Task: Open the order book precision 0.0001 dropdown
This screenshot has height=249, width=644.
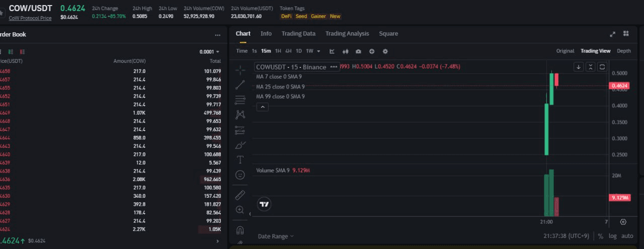Action: [209, 52]
